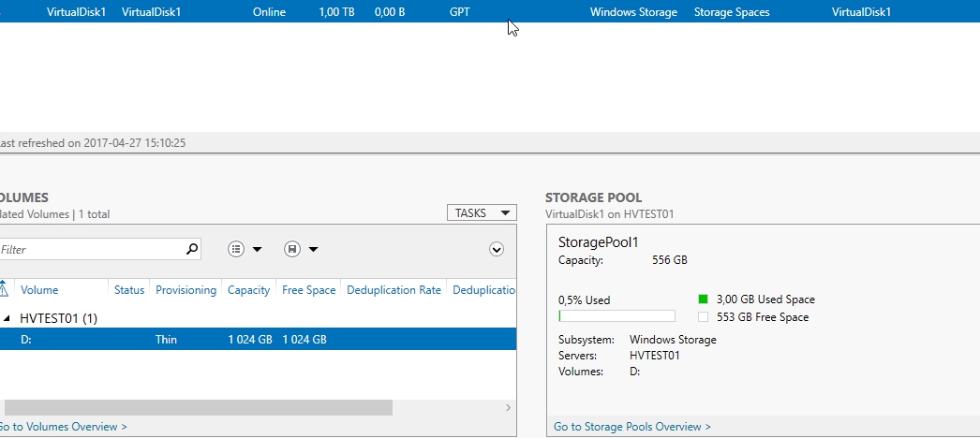Click the Provisioning column header
Screen dimensions: 980x438
point(186,290)
